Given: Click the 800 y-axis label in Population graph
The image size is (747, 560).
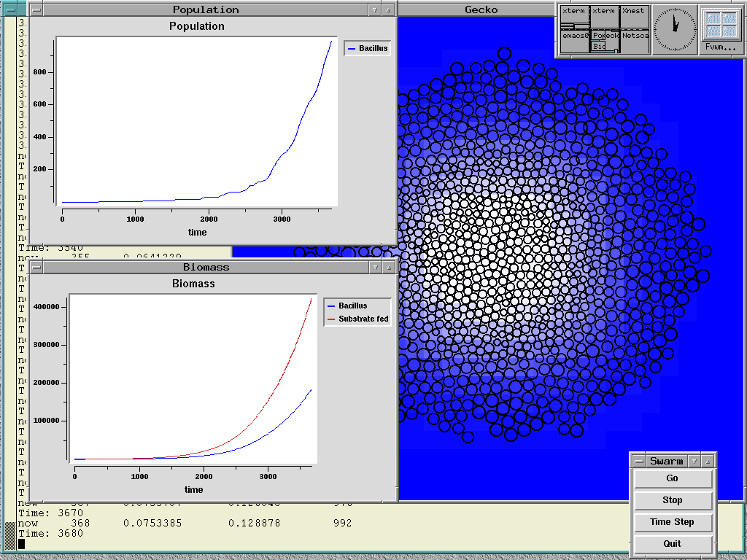Looking at the screenshot, I should (40, 72).
